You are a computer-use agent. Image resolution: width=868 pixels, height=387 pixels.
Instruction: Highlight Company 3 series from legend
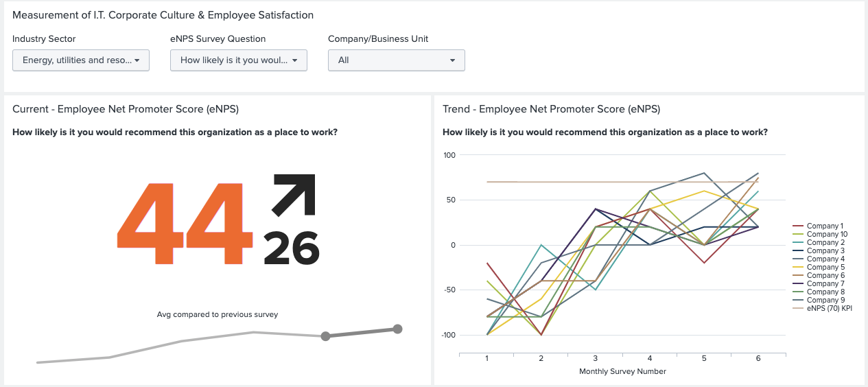[825, 251]
